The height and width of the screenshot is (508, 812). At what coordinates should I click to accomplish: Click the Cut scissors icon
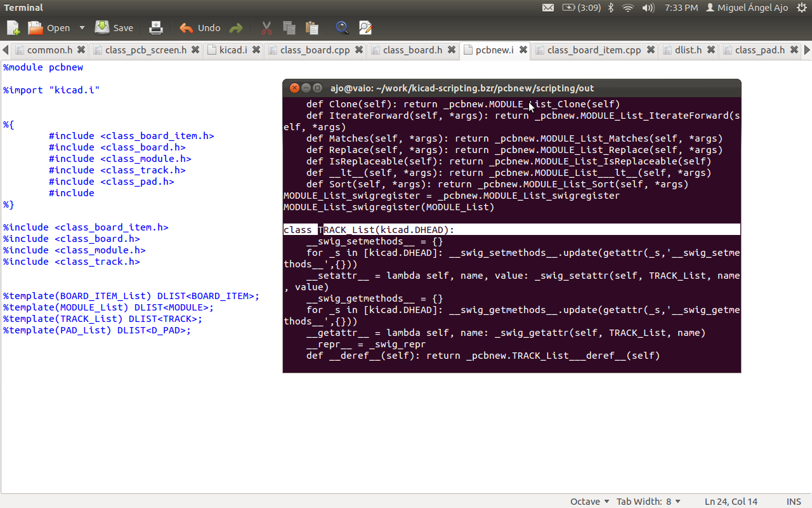pos(266,28)
